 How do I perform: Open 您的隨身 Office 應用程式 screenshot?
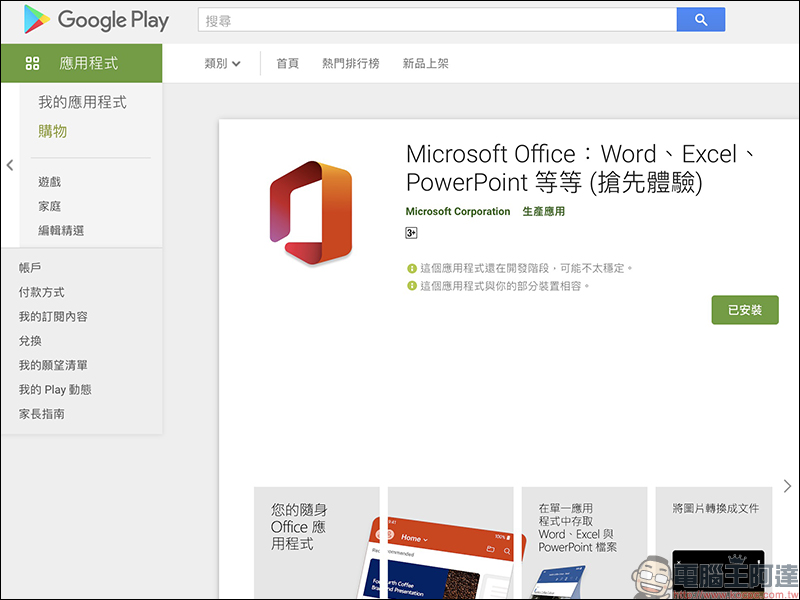point(316,542)
